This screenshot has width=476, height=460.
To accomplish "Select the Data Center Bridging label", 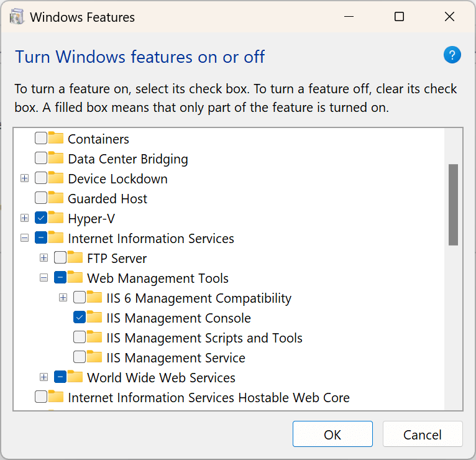I will 128,159.
